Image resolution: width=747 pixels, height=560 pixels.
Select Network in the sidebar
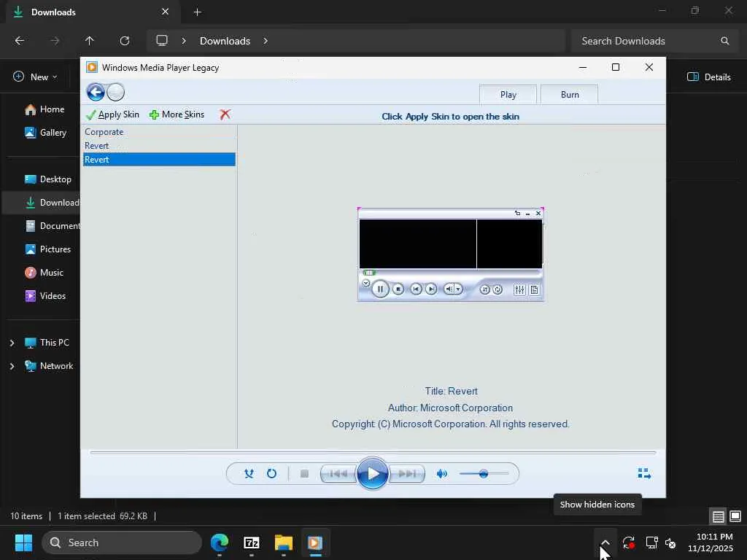point(49,366)
